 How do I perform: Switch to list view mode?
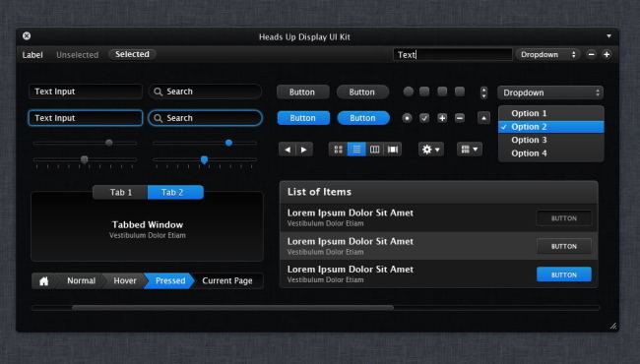click(x=356, y=150)
